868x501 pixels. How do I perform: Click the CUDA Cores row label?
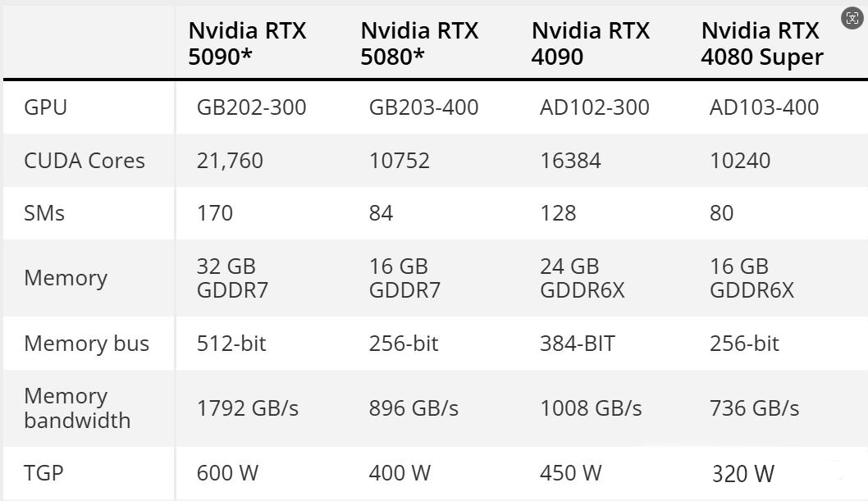[85, 161]
